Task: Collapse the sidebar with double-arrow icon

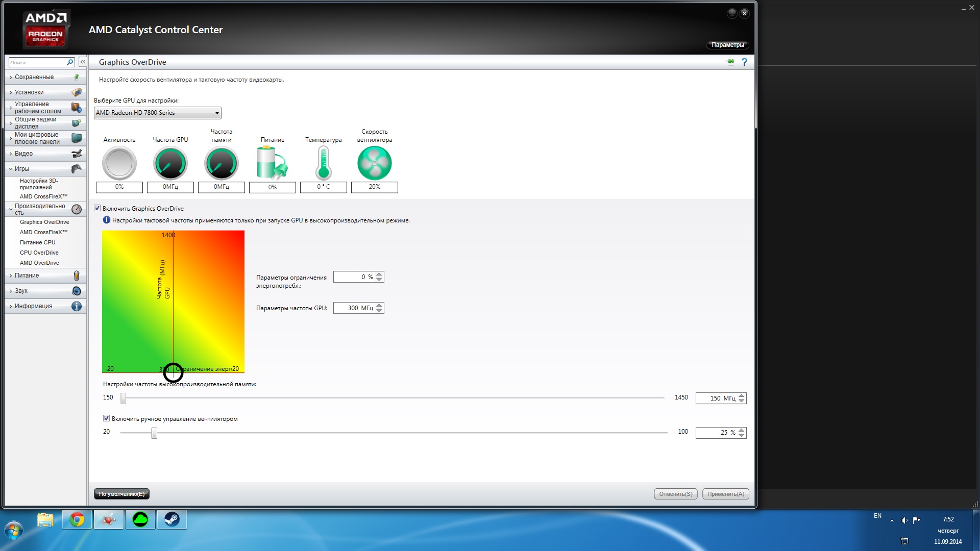Action: (x=83, y=62)
